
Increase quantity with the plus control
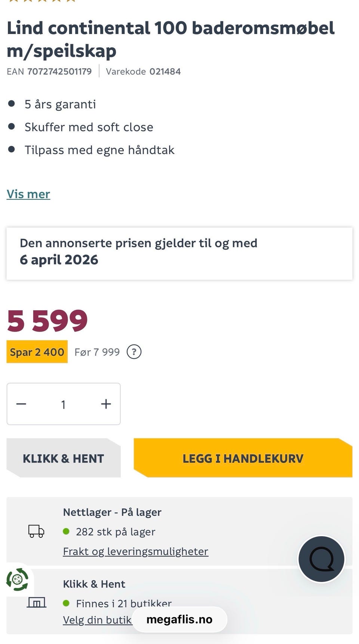[x=105, y=404]
